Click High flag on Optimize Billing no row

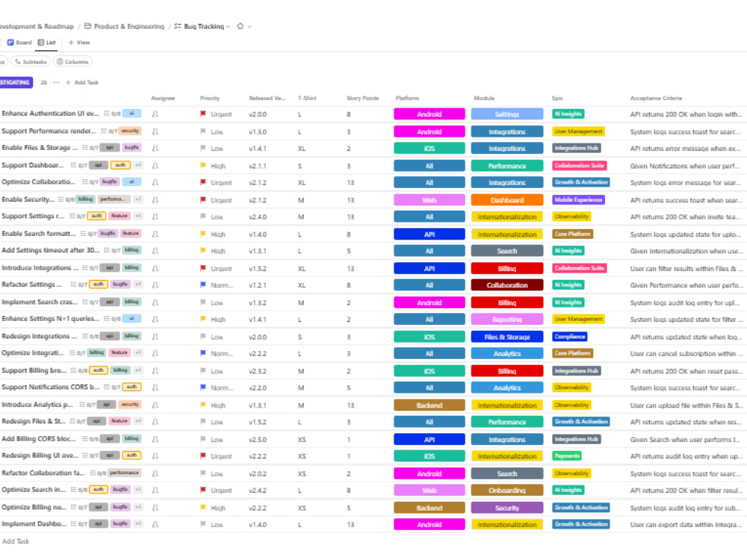(203, 508)
